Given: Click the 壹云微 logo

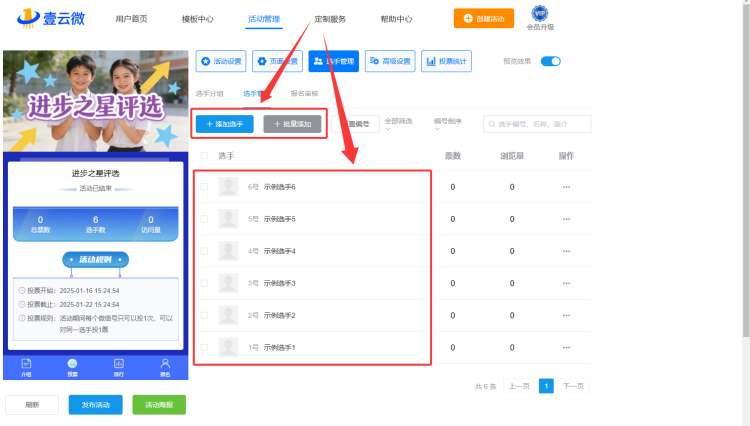Looking at the screenshot, I should (x=51, y=18).
